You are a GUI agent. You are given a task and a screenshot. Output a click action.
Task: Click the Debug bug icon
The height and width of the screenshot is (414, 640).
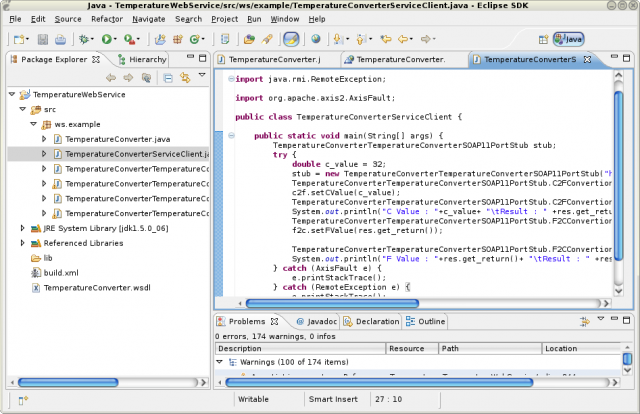pyautogui.click(x=84, y=39)
